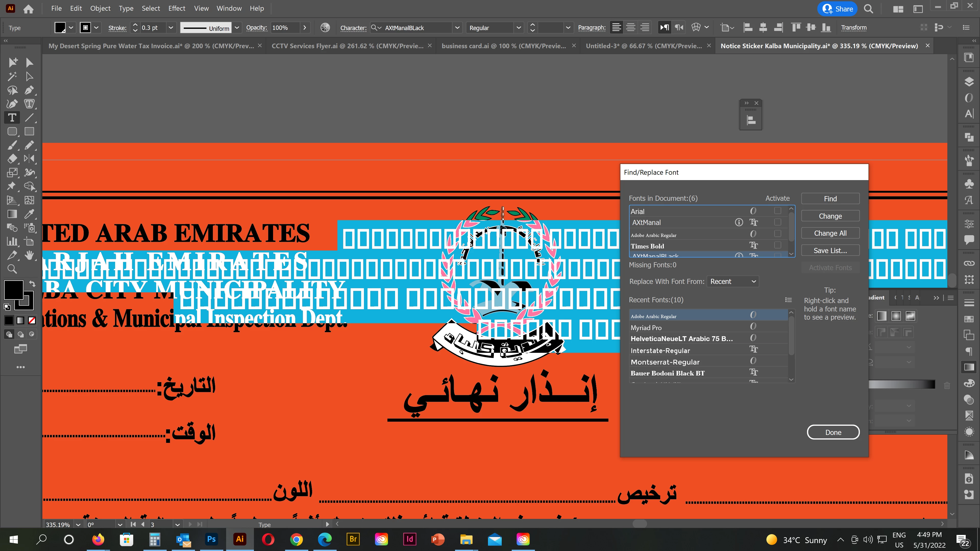Click the Change All button
The width and height of the screenshot is (980, 551).
(x=830, y=233)
